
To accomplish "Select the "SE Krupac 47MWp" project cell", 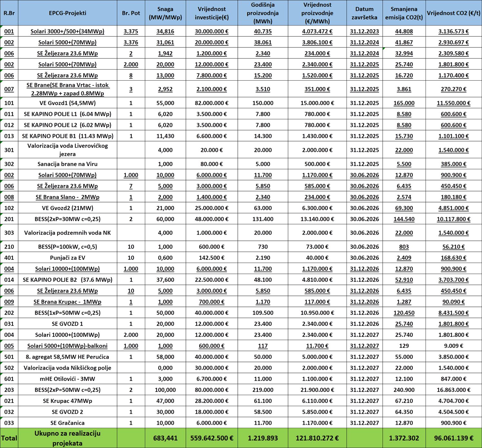I will pyautogui.click(x=67, y=401).
